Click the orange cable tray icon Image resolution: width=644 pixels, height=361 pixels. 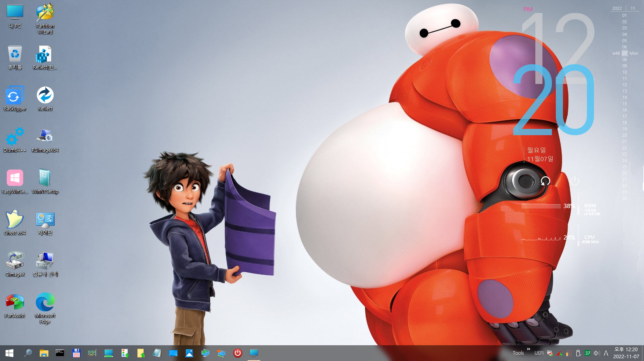tap(568, 353)
